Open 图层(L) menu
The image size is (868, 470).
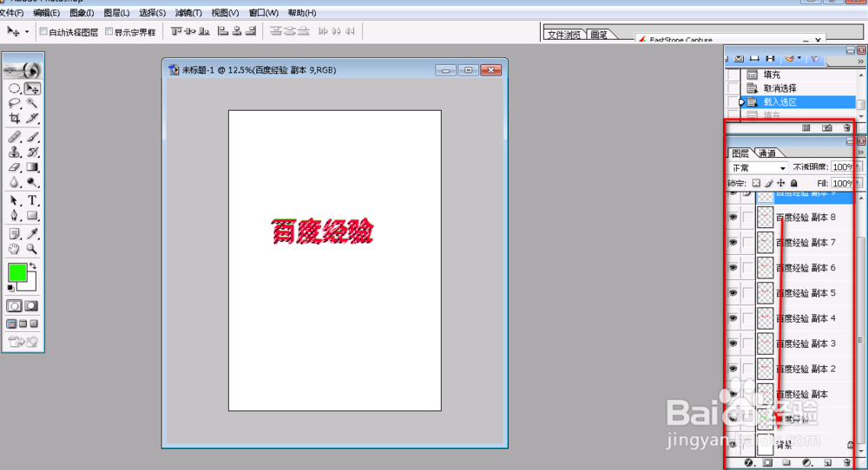point(117,13)
